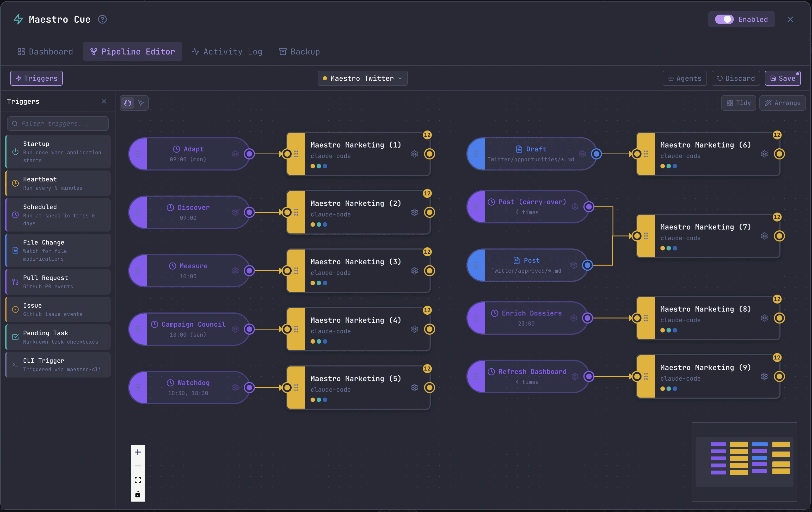Click the minimap overview thumbnail

pyautogui.click(x=744, y=462)
